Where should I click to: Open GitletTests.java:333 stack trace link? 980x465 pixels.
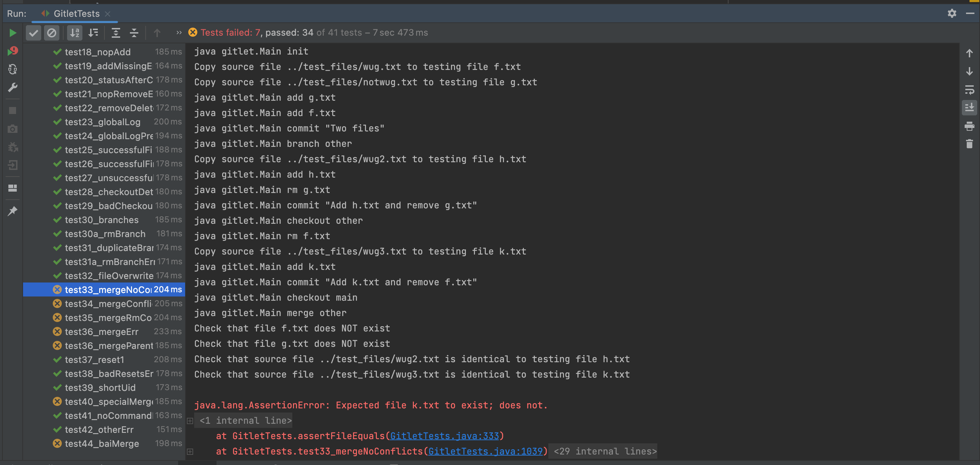444,436
